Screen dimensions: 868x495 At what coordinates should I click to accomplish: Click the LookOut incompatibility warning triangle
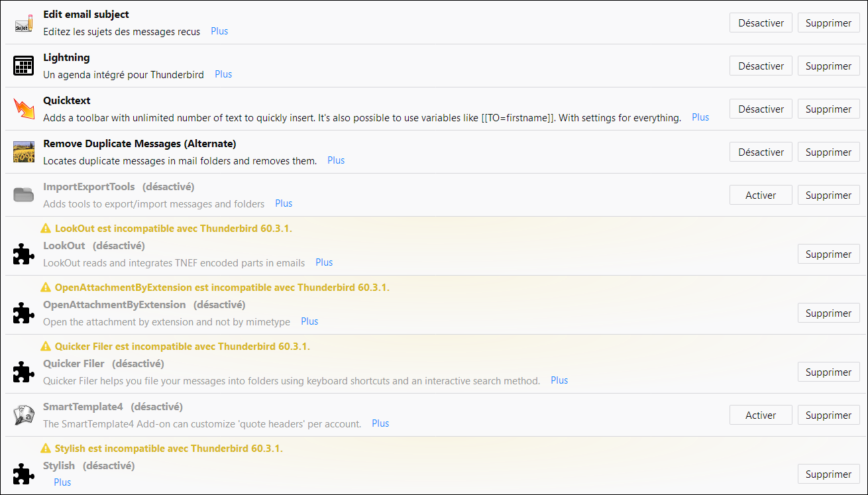[x=46, y=229]
